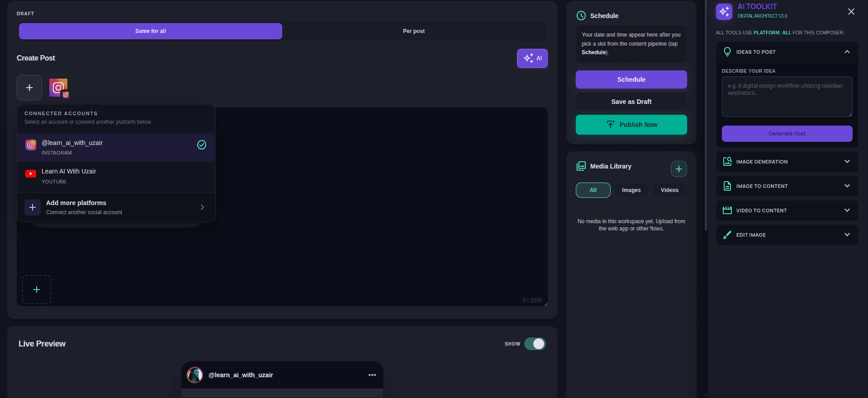The height and width of the screenshot is (398, 868).
Task: Turn off the Live Preview Show toggle
Action: (535, 344)
